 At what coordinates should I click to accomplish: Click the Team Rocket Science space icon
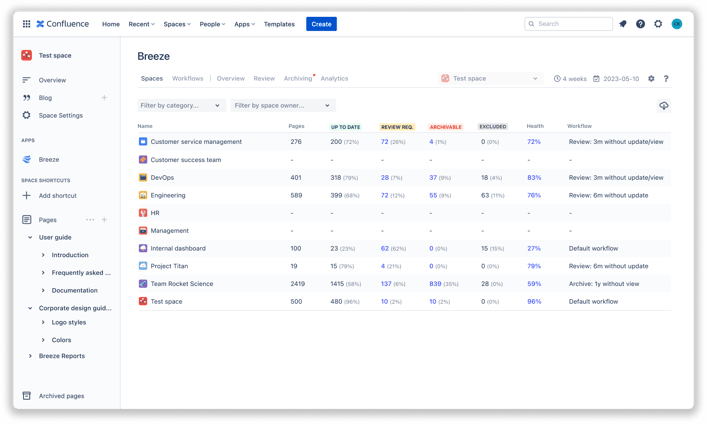[x=143, y=284]
